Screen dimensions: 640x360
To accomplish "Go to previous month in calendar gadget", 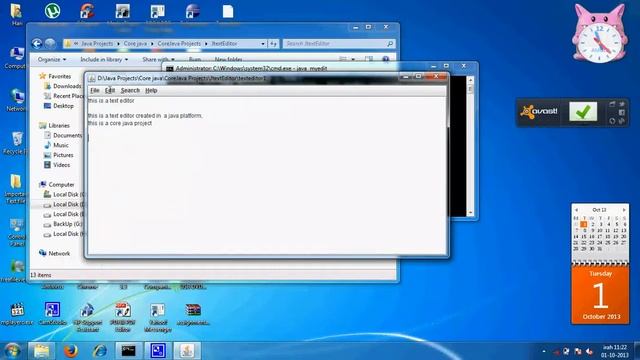I will (576, 210).
